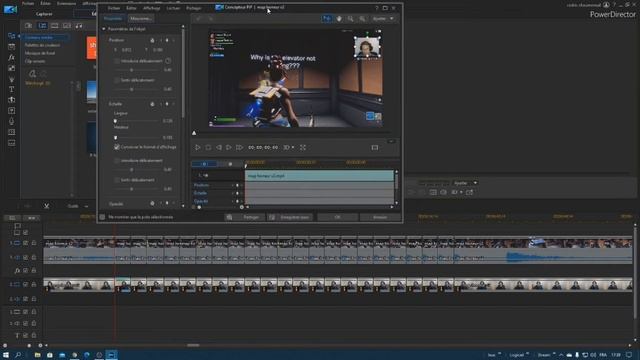640x360 pixels.
Task: Open PowerDirector from Windows taskbar
Action: point(111,355)
